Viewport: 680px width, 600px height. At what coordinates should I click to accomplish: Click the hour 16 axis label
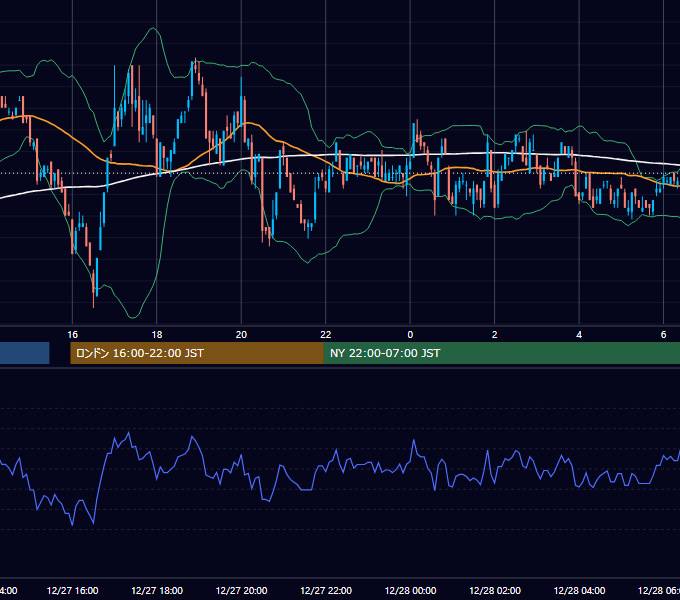[x=72, y=335]
